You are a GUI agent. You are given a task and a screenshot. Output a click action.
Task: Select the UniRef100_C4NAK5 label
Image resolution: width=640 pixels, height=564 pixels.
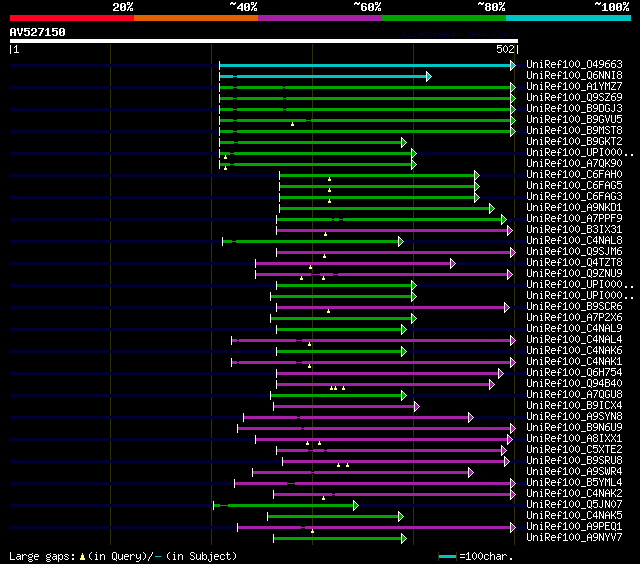(574, 516)
